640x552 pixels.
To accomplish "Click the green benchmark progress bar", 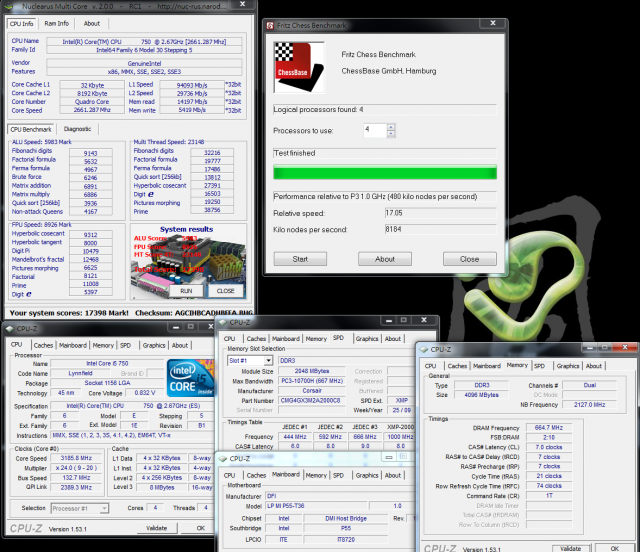I will pyautogui.click(x=385, y=172).
